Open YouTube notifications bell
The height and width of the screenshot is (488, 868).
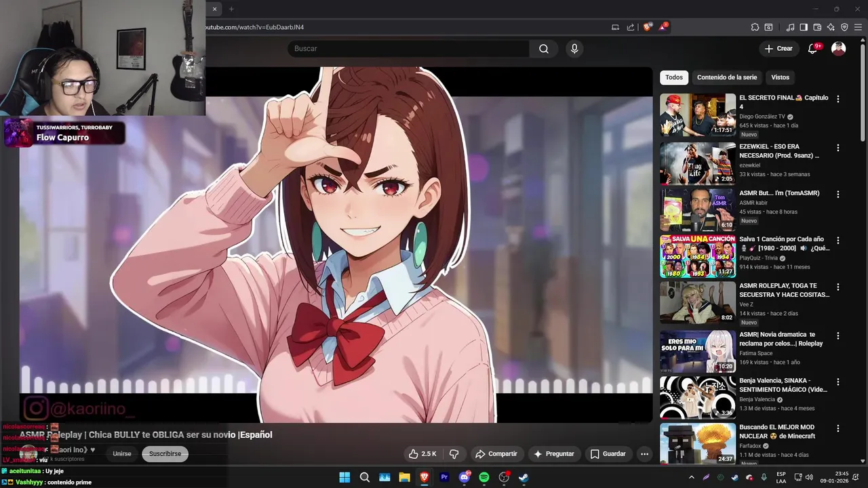tap(812, 49)
